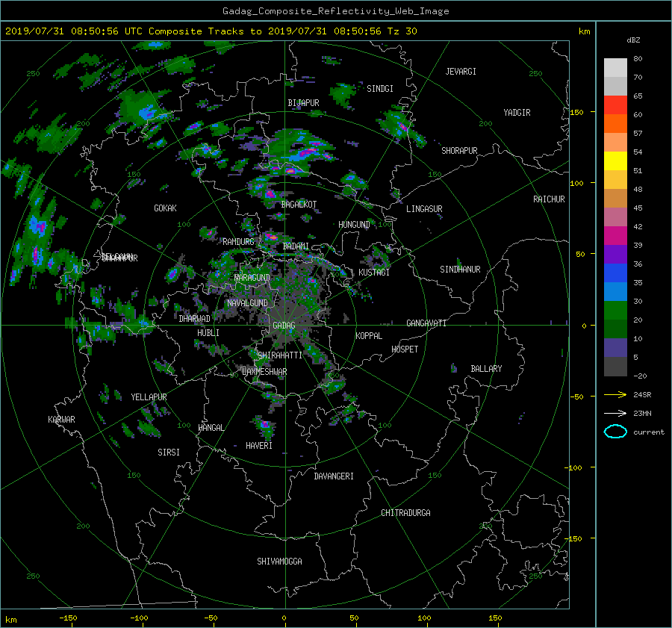This screenshot has width=672, height=628.
Task: Click the 24SR legend text
Action: click(642, 395)
